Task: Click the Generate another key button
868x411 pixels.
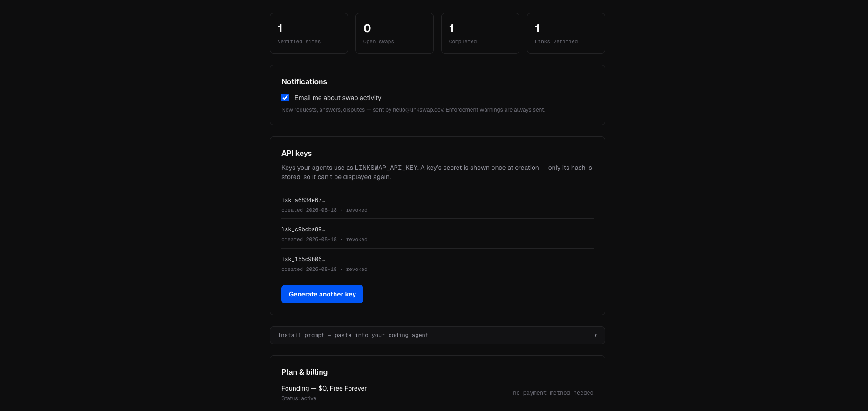Action: pyautogui.click(x=322, y=294)
